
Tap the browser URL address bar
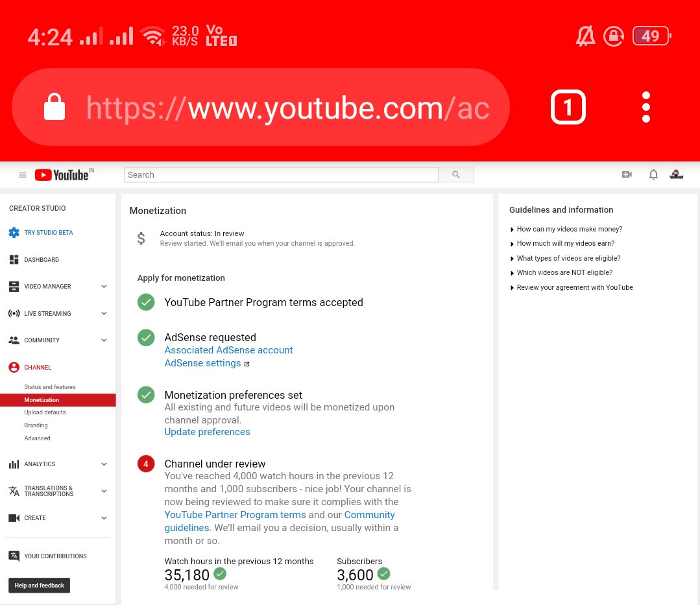[x=261, y=107]
